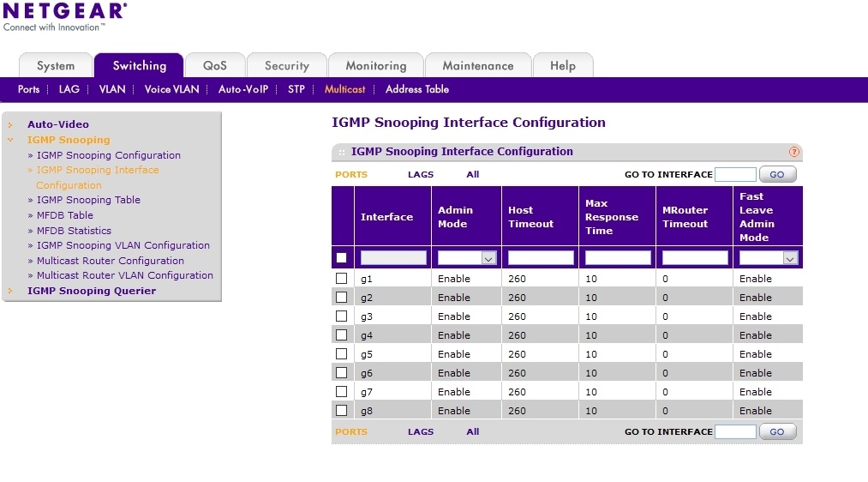Select VLAN in the submenu bar
Screen dimensions: 868x482
click(x=112, y=89)
